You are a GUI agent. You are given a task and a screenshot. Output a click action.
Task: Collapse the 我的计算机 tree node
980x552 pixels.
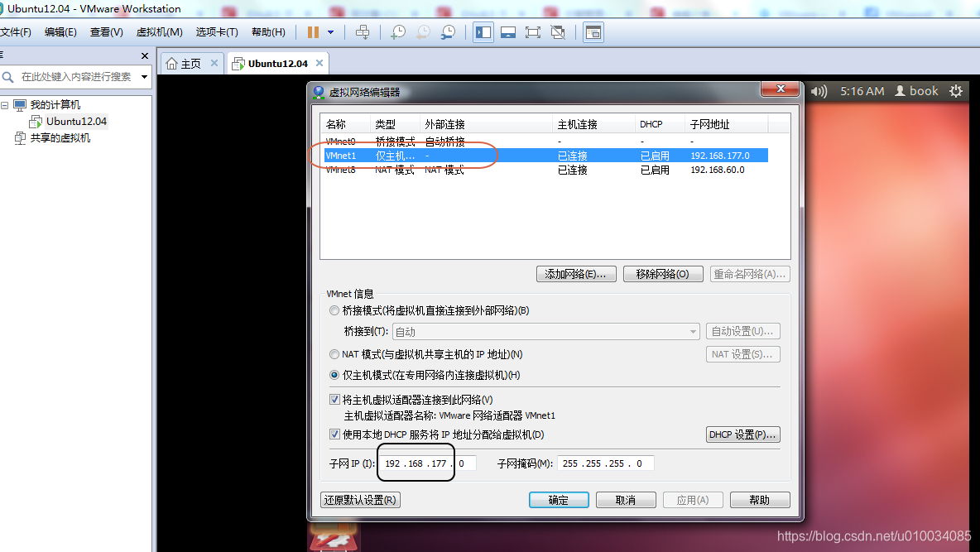point(4,105)
